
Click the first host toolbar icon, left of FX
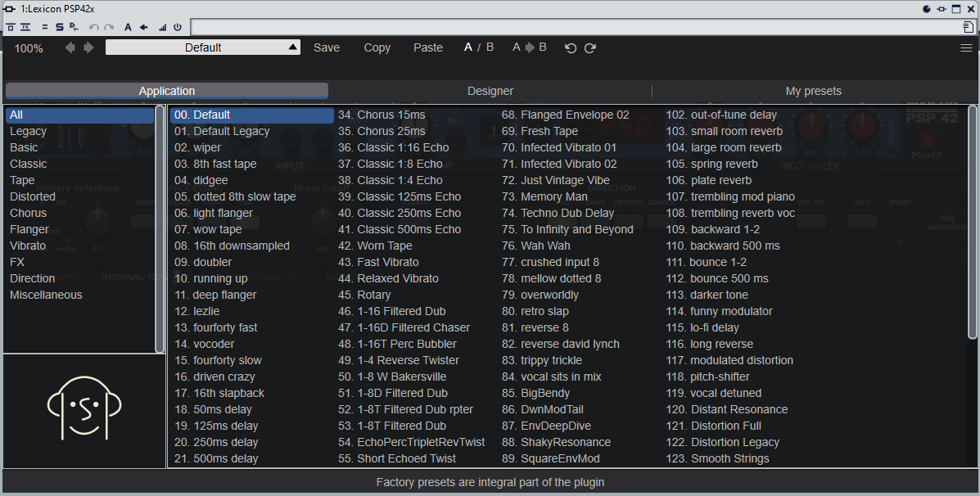(11, 27)
